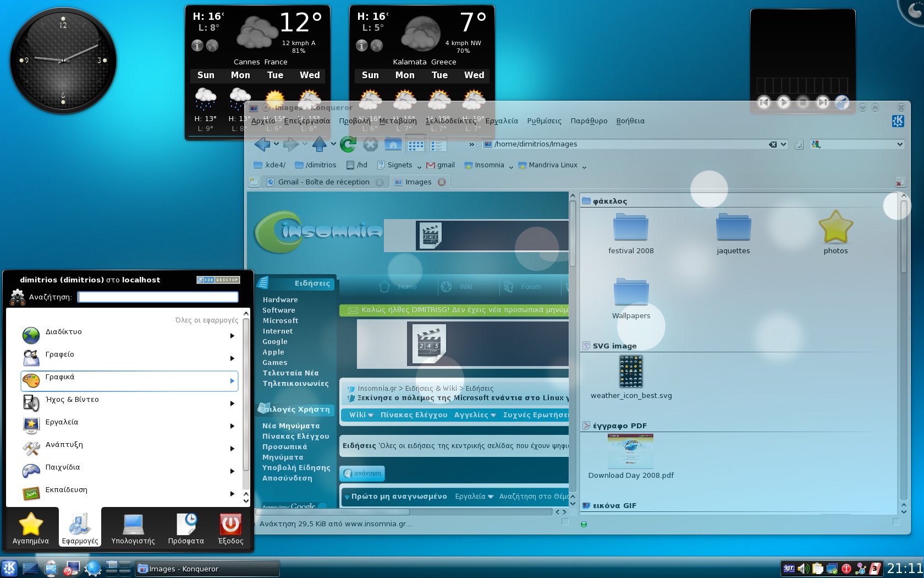924x578 pixels.
Task: Switch to detailed list view in toolbar
Action: tap(438, 144)
